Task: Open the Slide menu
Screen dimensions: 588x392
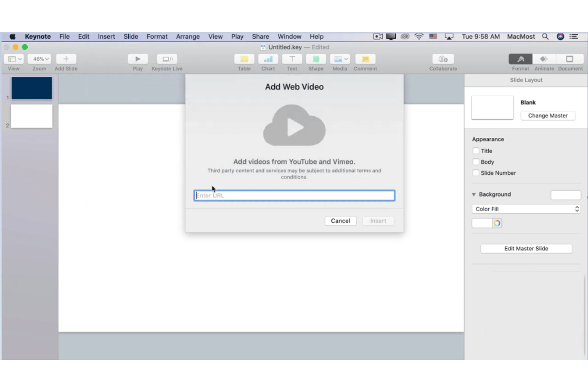Action: coord(131,37)
